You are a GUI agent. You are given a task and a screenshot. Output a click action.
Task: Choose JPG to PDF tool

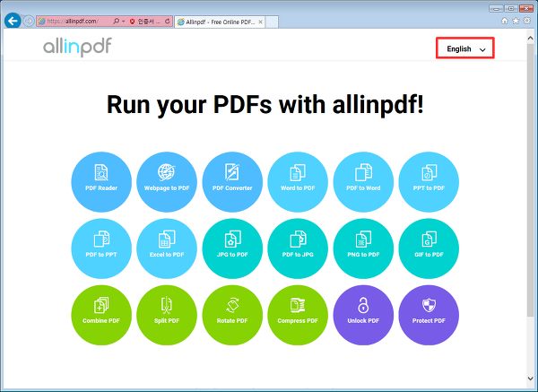232,248
